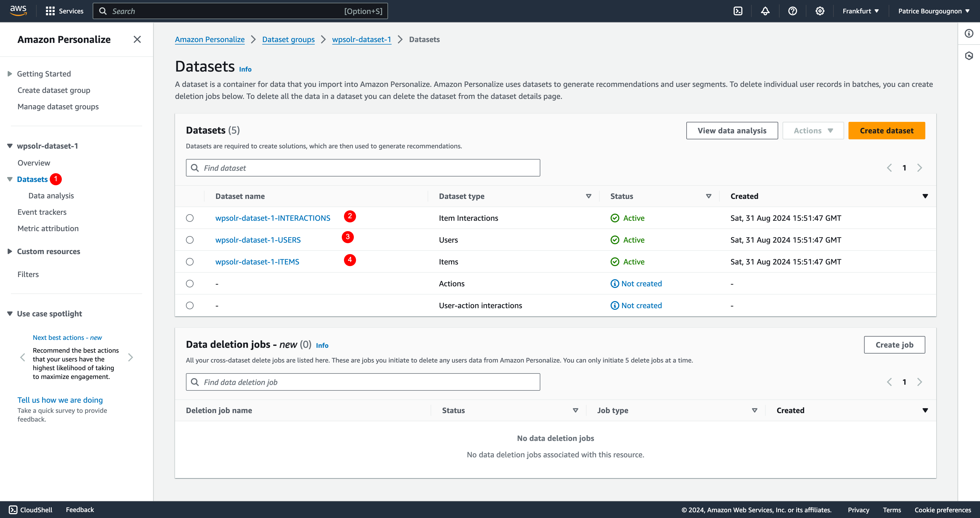The width and height of the screenshot is (980, 518).
Task: Show next use case spotlight card
Action: [x=130, y=357]
